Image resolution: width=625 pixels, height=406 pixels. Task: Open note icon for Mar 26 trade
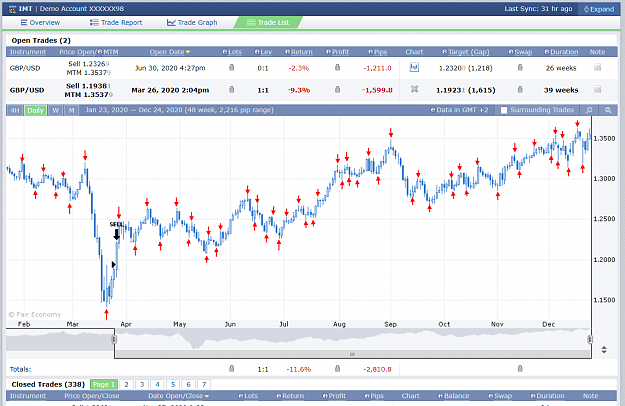597,90
